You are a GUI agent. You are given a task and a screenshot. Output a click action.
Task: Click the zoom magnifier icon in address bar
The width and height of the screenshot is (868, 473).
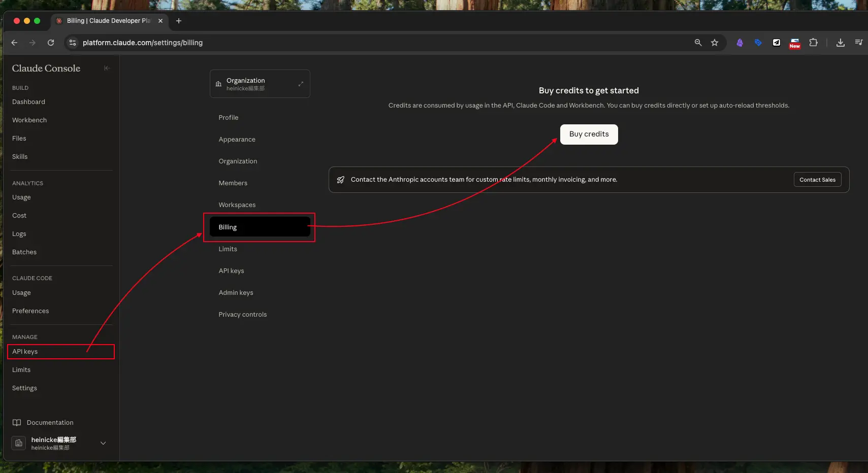click(698, 43)
